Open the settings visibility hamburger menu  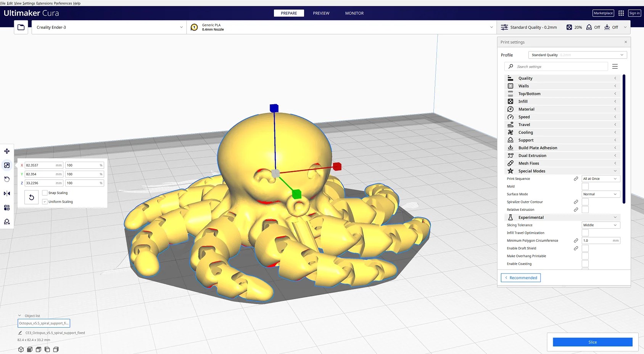(615, 66)
